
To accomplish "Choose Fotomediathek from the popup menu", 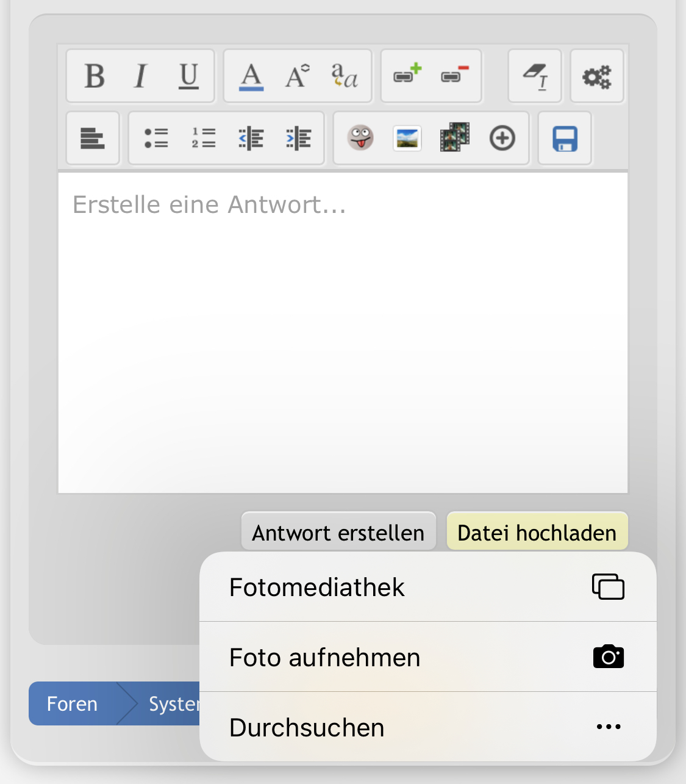I will coord(428,587).
